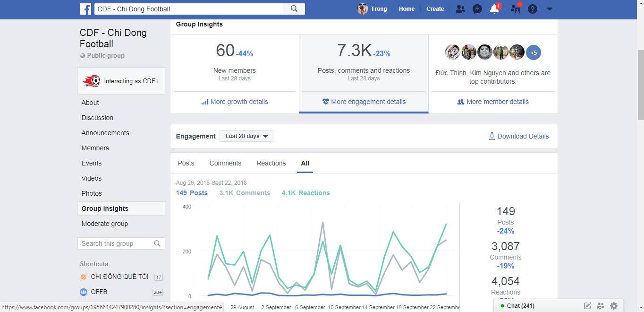
Task: Open Discussion in group sidebar
Action: click(97, 118)
